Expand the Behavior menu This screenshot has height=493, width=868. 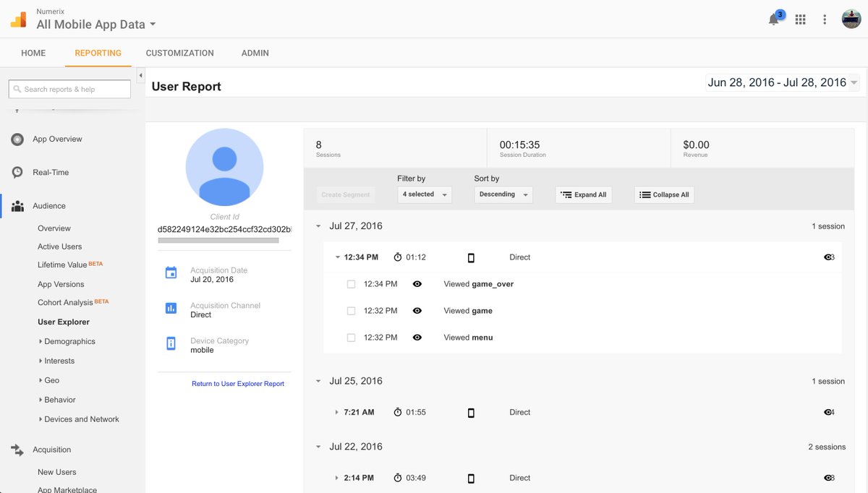[x=56, y=400]
